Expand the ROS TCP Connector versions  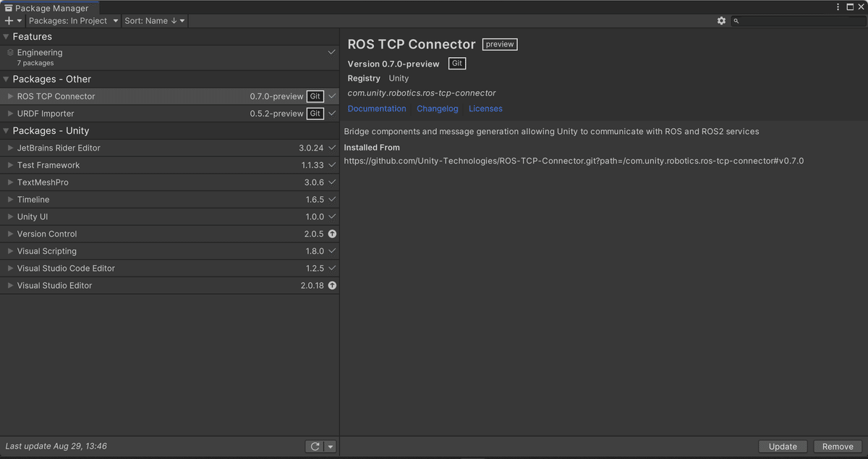(10, 96)
